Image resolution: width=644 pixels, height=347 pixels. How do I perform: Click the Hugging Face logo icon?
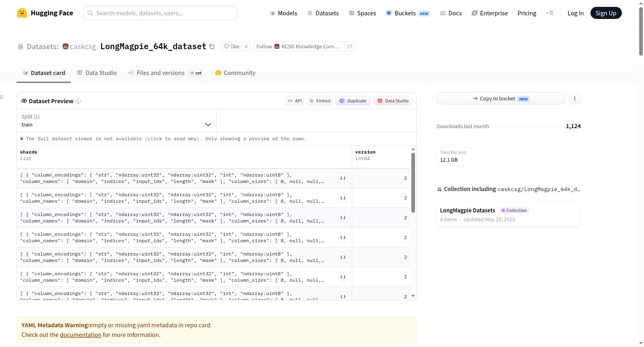point(22,13)
